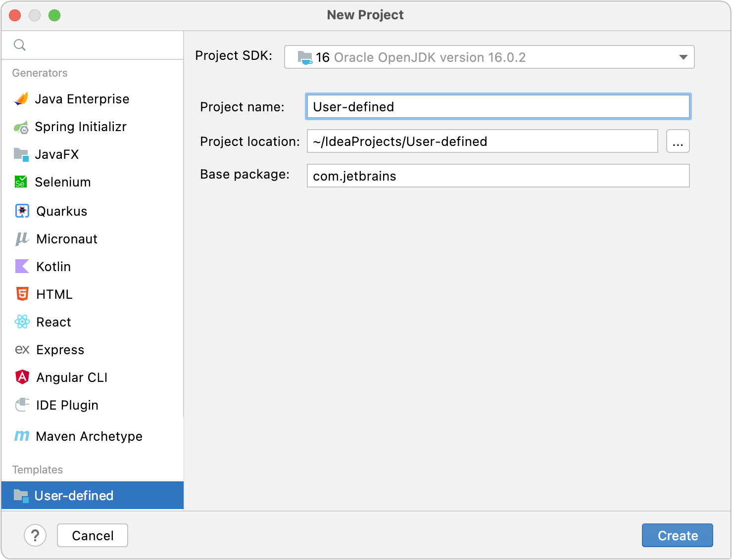Click the User-defined template folder icon

[x=21, y=496]
